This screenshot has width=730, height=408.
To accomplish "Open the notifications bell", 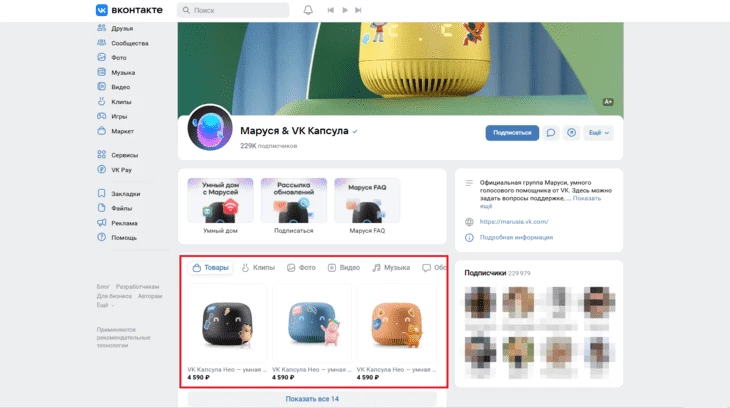I will click(308, 10).
